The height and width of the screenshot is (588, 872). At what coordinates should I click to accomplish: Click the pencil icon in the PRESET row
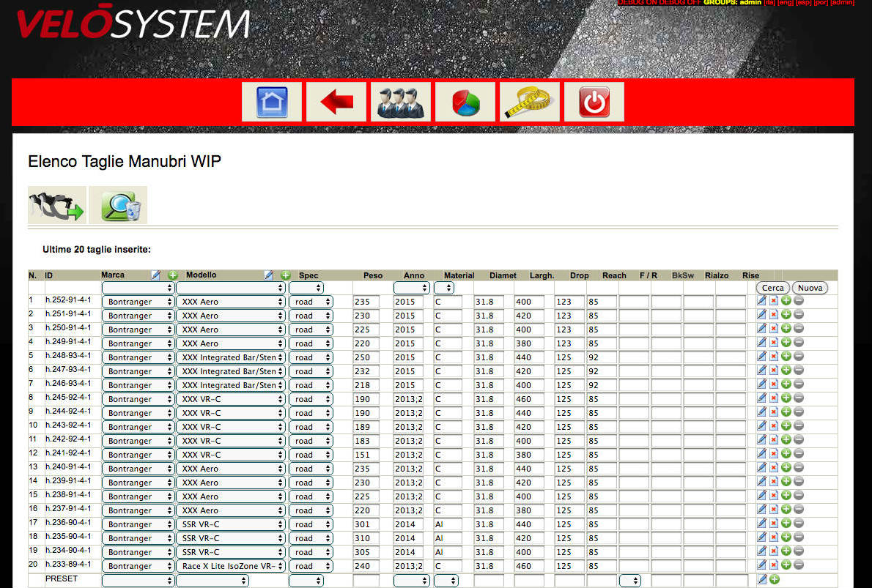(762, 580)
